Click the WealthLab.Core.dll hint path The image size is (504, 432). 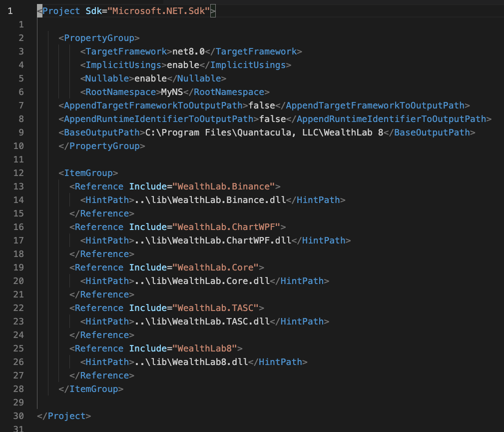click(x=202, y=281)
